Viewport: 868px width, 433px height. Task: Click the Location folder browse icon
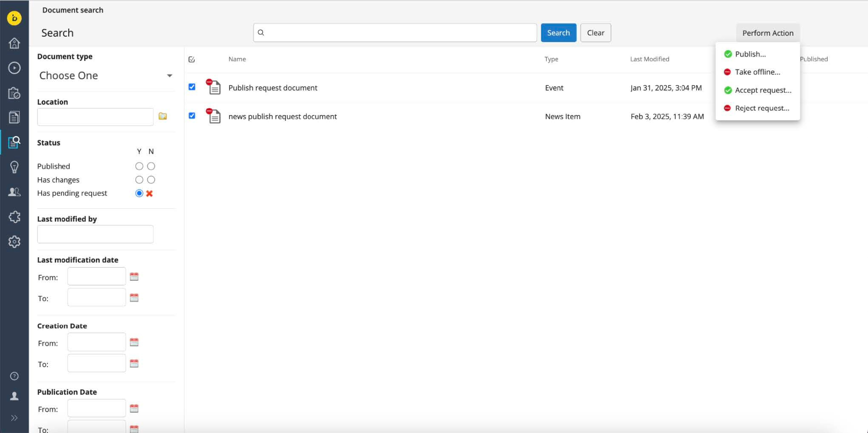(x=163, y=117)
